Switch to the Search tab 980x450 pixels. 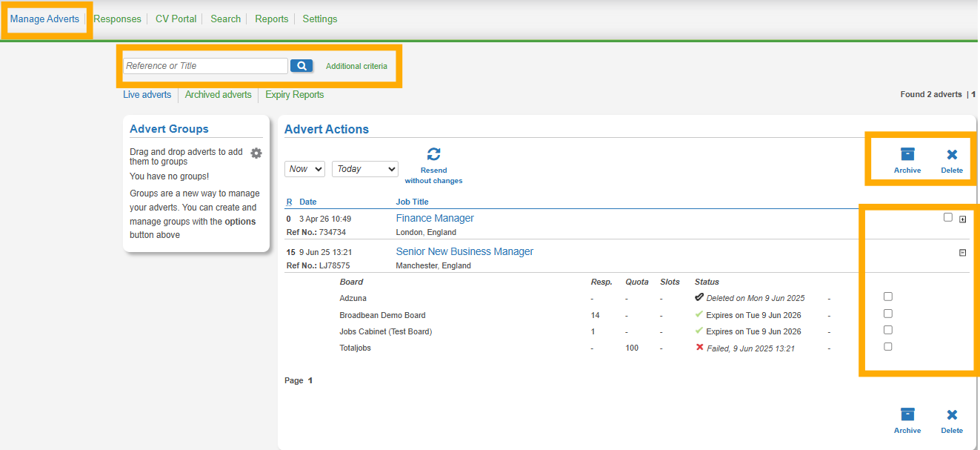pos(226,19)
